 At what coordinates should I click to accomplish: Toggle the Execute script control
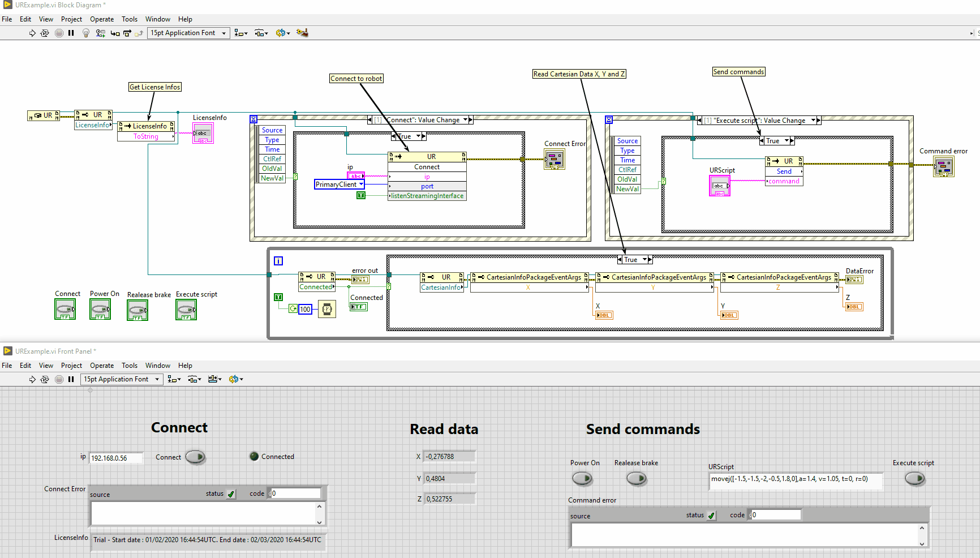915,478
